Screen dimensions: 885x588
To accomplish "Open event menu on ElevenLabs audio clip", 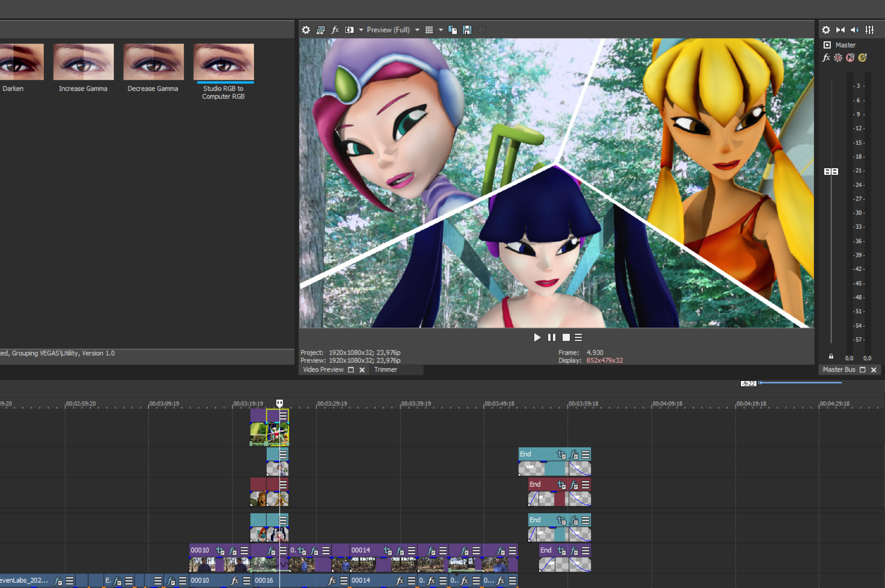I will [x=70, y=581].
